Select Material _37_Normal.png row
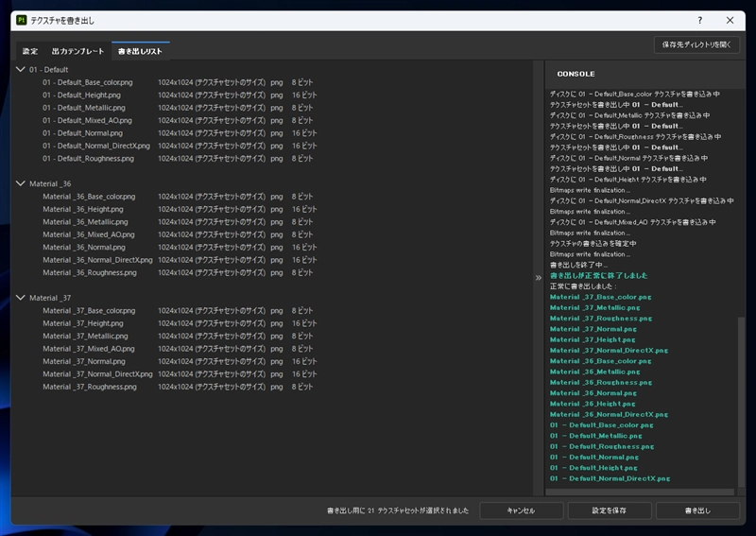The height and width of the screenshot is (536, 756). point(180,361)
